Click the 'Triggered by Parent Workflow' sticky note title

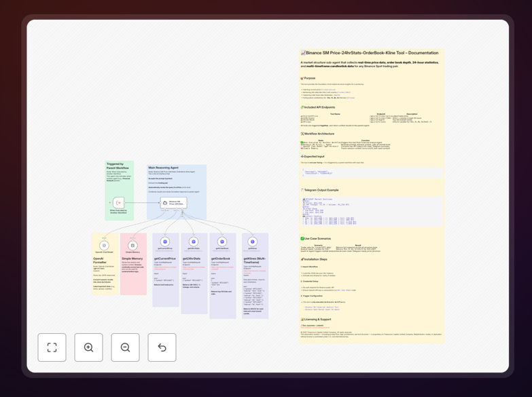118,166
